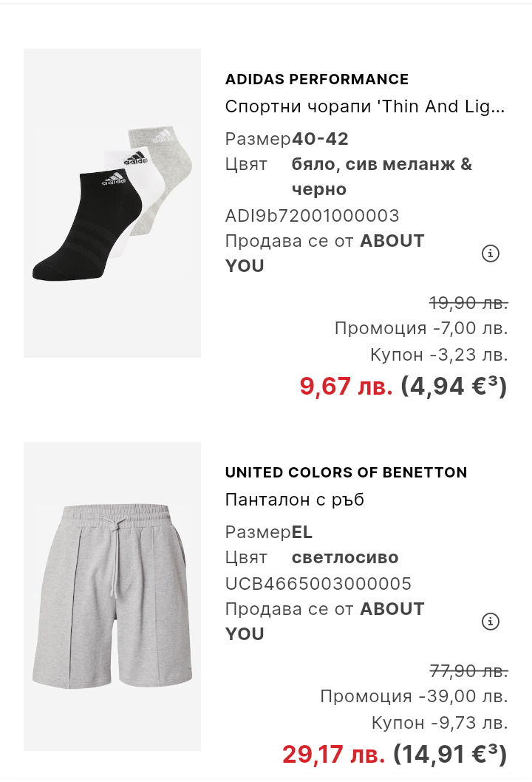Click the crossed-out price 19,90 лв.
Viewport: 532px width, 782px height.
pyautogui.click(x=468, y=303)
